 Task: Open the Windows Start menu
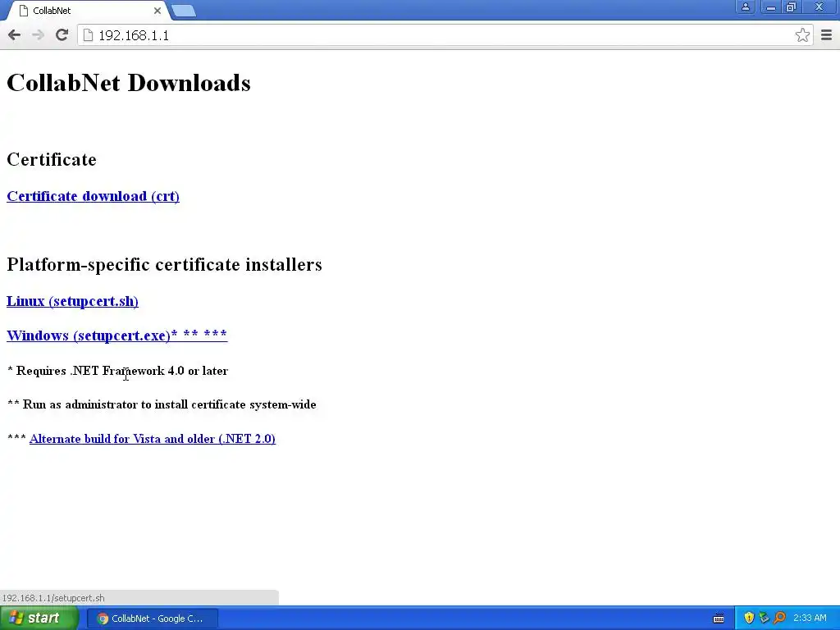click(38, 619)
